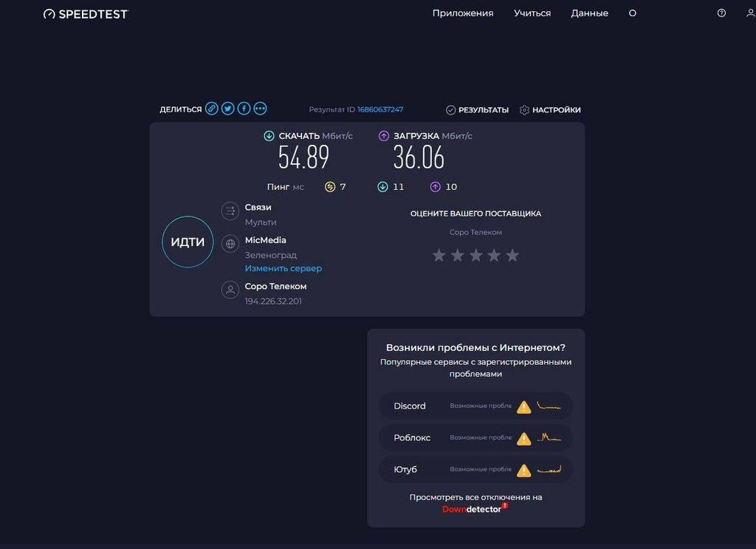Share result on Facebook

pos(244,109)
